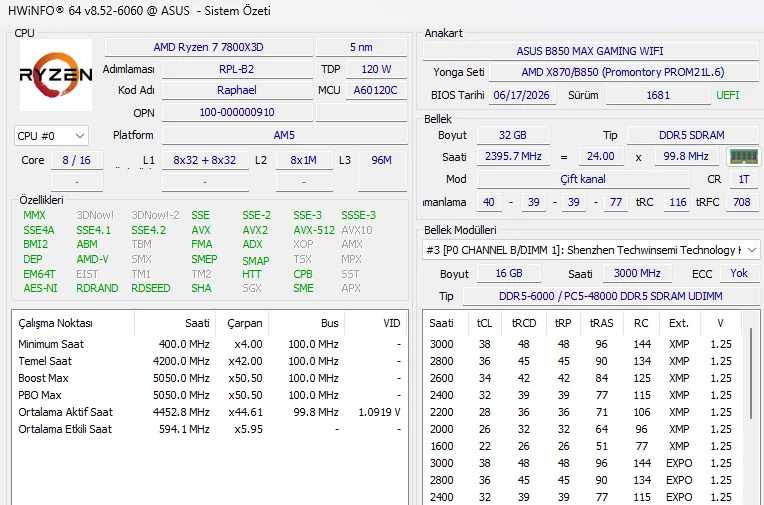Select the Boost Max row
Viewport: 764px width, 505px height.
(x=210, y=378)
